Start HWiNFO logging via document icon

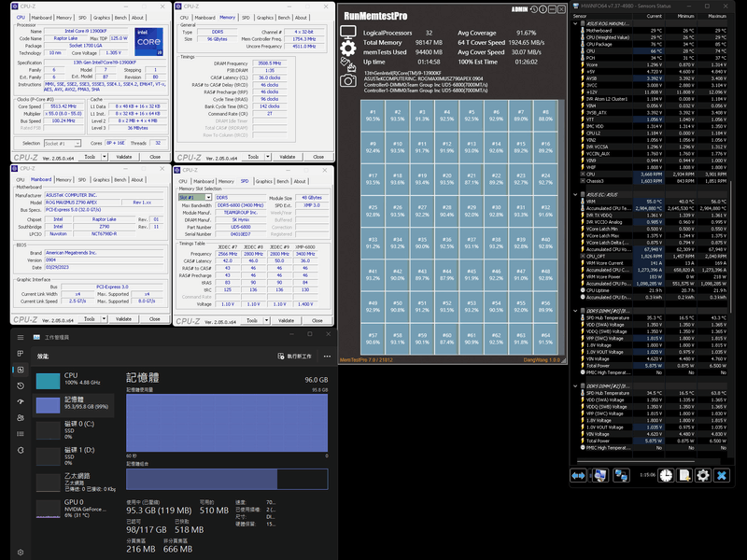(x=684, y=475)
